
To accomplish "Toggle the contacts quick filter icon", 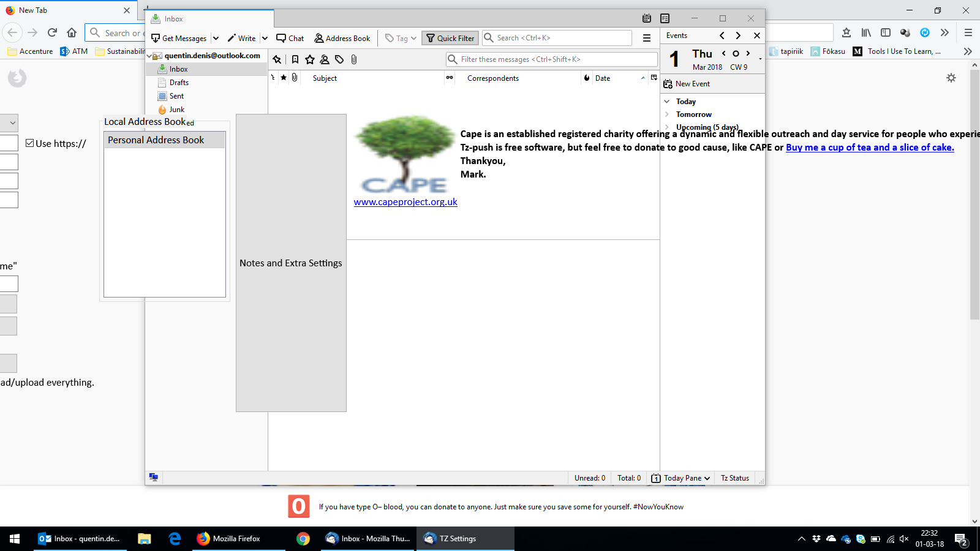I will 325,59.
